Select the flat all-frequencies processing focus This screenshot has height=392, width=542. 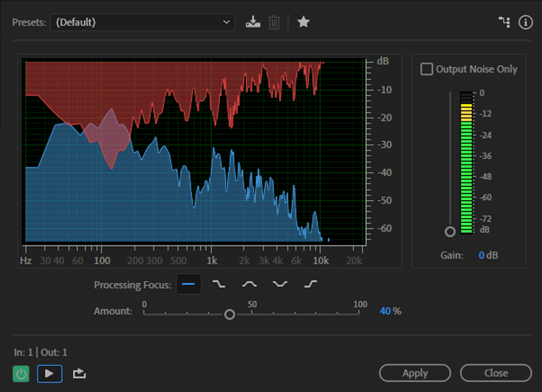(189, 284)
